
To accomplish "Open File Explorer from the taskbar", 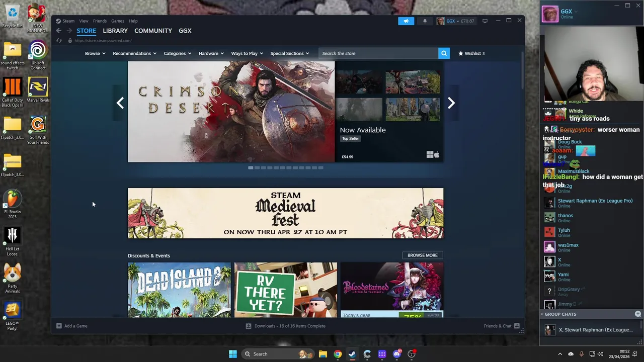I will [x=323, y=354].
